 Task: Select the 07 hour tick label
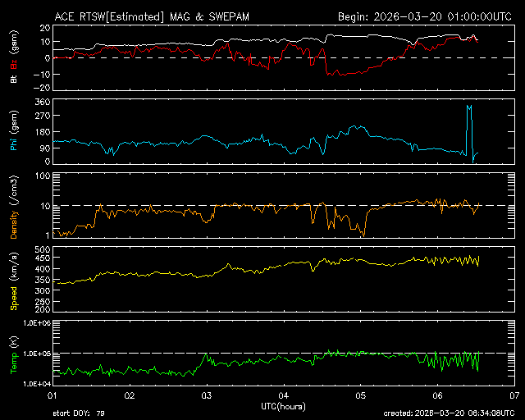click(x=514, y=396)
